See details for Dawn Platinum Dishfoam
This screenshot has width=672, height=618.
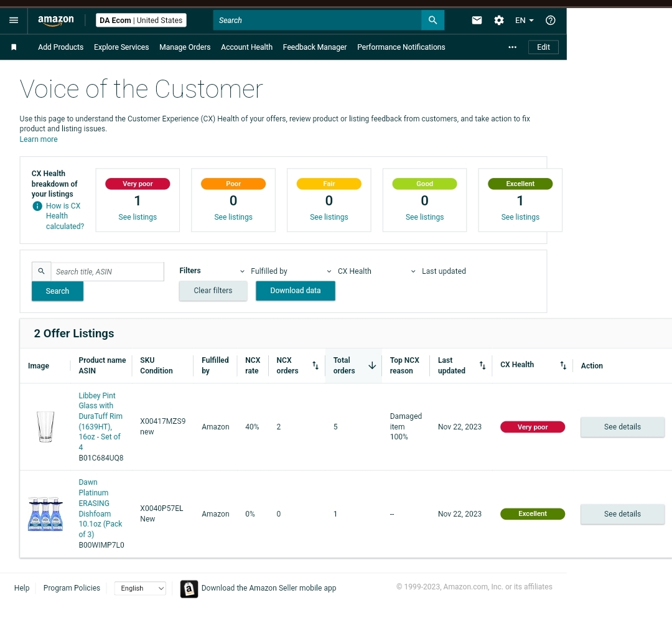point(622,514)
